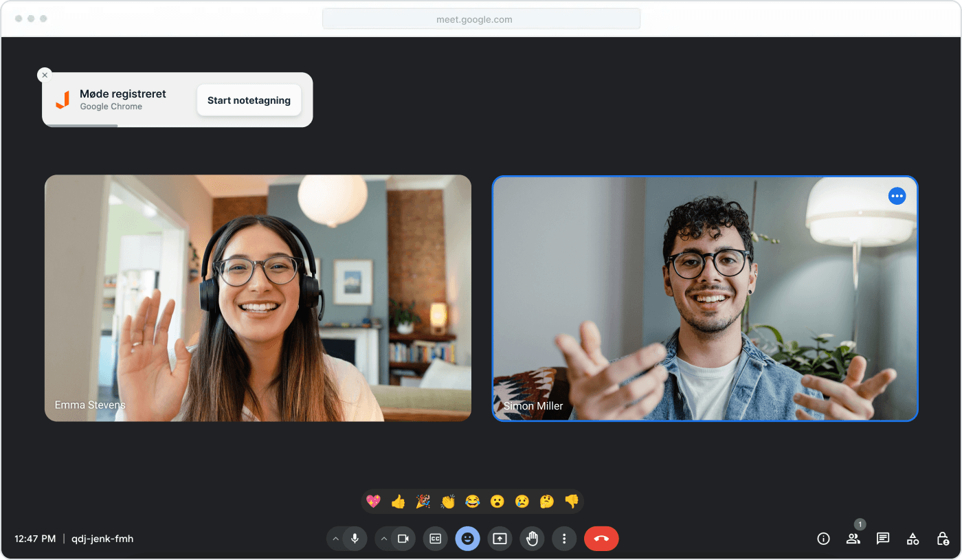This screenshot has width=962, height=560.
Task: Click the meet.google.com address bar
Action: tap(481, 19)
